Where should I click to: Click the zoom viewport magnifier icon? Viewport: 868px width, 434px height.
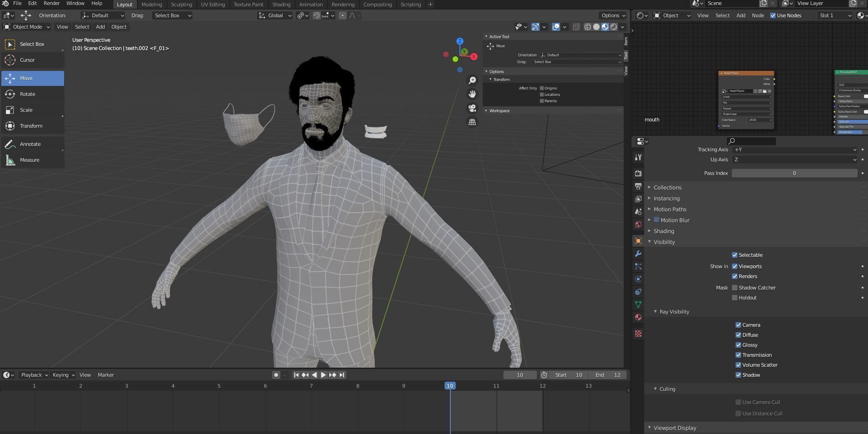[472, 80]
